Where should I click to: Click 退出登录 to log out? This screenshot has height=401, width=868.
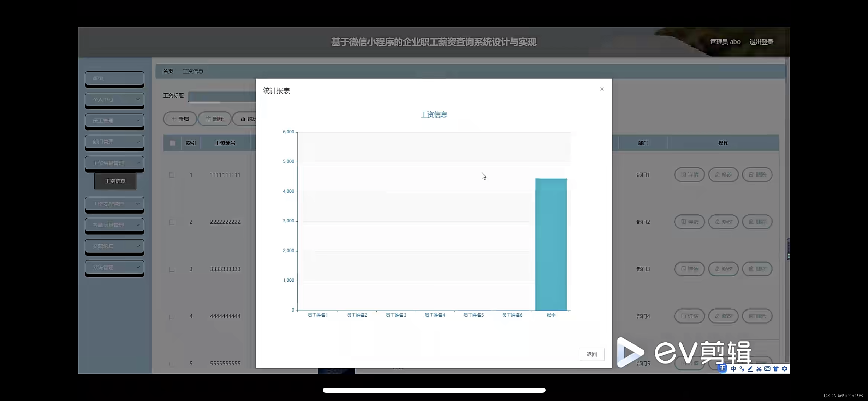point(761,42)
